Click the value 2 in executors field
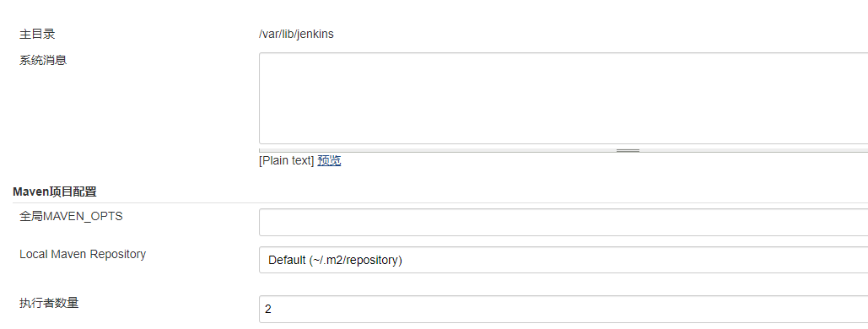This screenshot has height=329, width=868. coord(268,309)
